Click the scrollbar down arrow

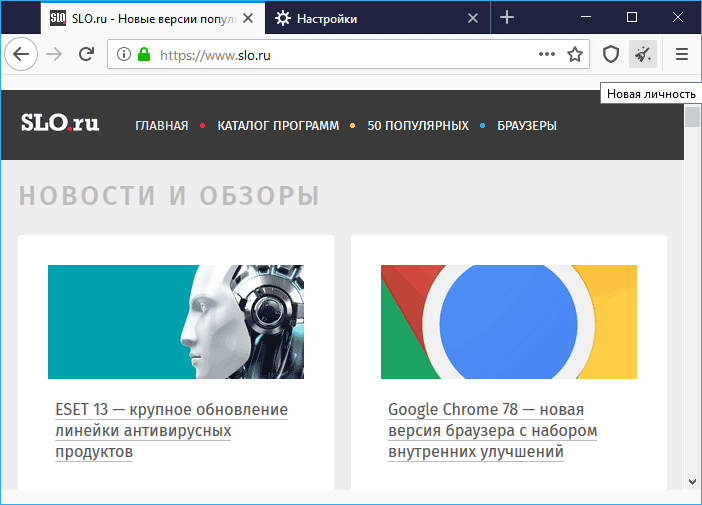693,482
